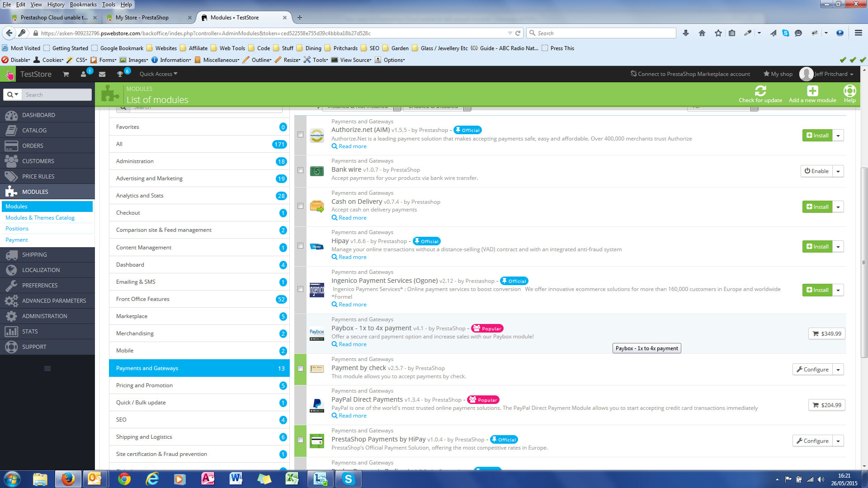868x488 pixels.
Task: Open the trophy achievements icon
Action: point(120,74)
